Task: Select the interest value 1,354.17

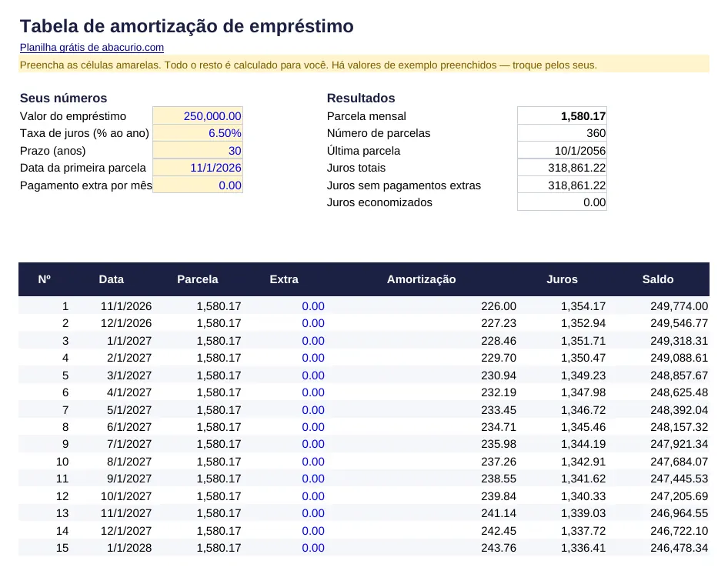Action: (583, 306)
